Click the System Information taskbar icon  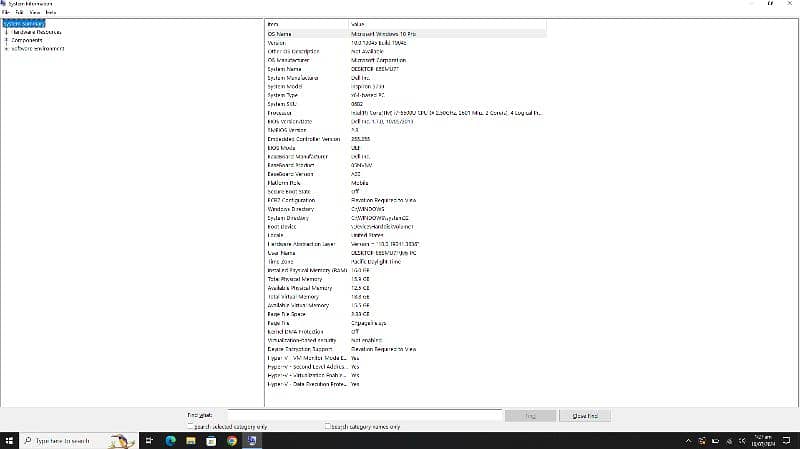(x=254, y=440)
